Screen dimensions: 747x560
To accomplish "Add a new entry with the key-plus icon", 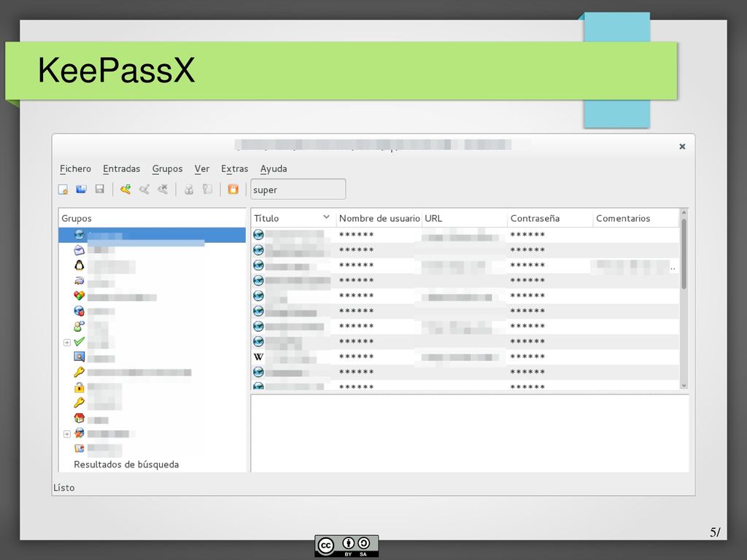I will (125, 190).
